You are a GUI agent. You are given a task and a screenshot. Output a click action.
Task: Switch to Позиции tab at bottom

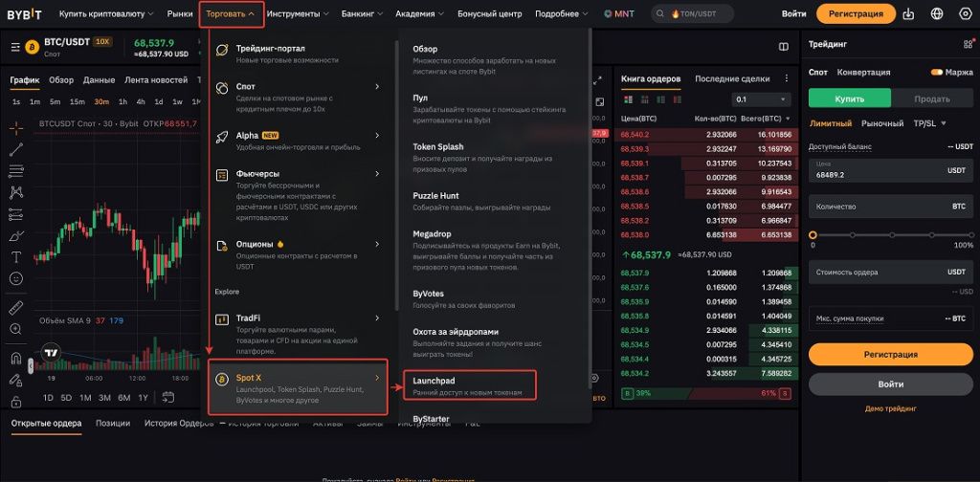(113, 424)
